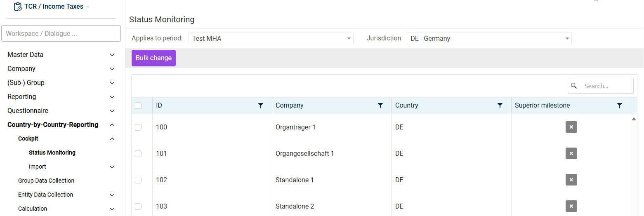Open Group Data Collection in sidebar
The width and height of the screenshot is (644, 216).
46,181
